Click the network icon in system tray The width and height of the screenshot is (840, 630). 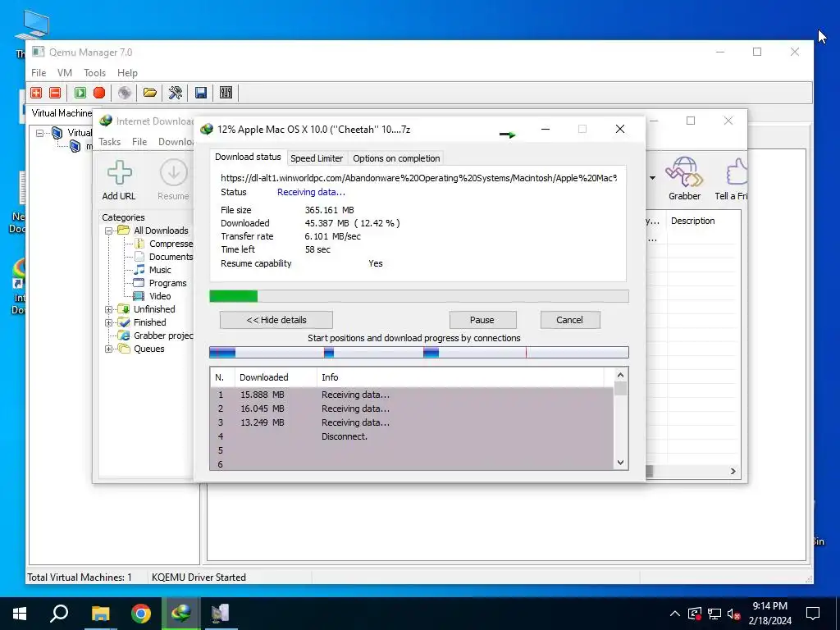click(x=714, y=614)
